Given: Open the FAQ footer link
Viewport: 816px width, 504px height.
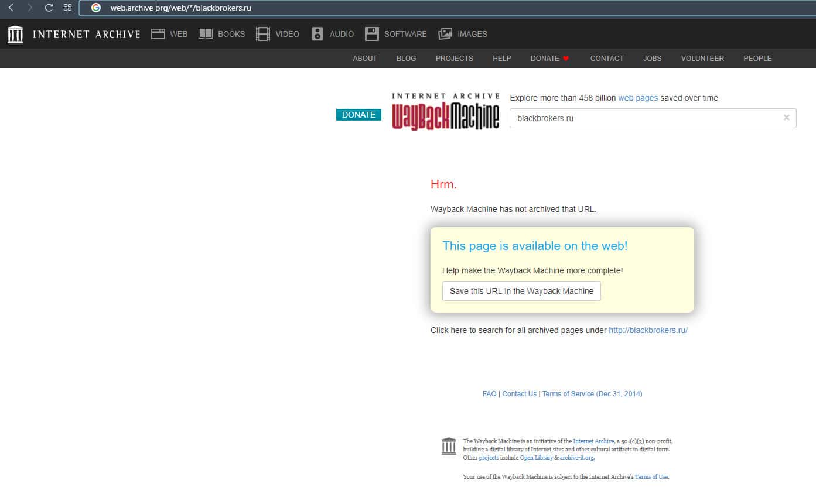Looking at the screenshot, I should 489,394.
